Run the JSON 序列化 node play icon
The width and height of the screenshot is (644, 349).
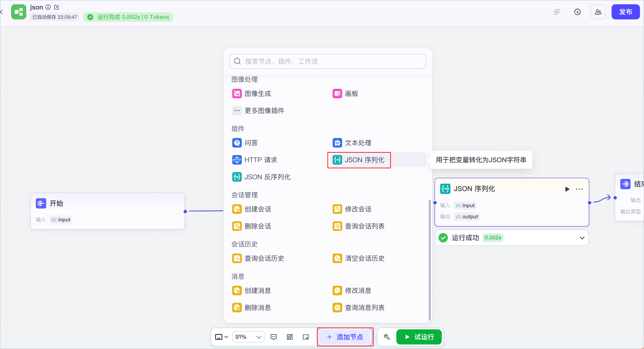tap(567, 189)
